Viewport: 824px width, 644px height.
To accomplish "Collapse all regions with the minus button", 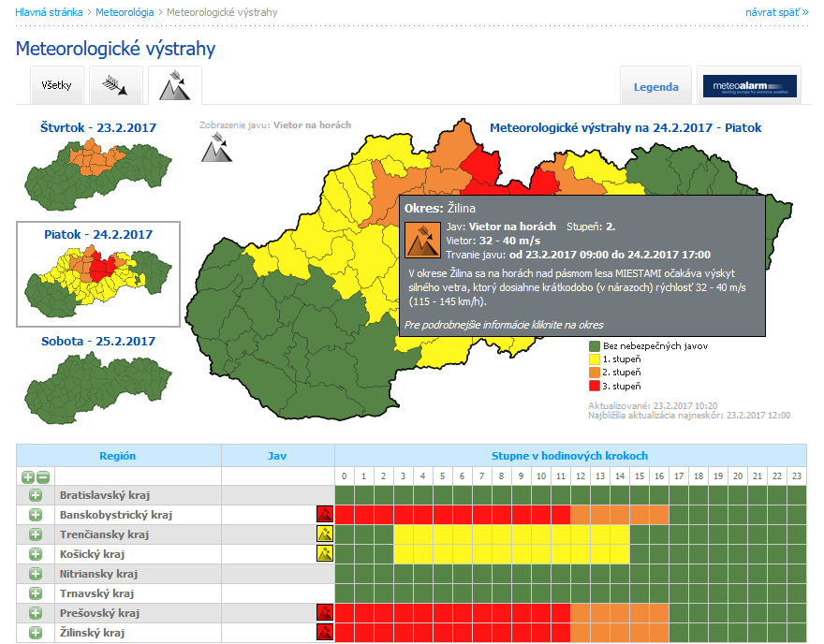I will pyautogui.click(x=42, y=476).
